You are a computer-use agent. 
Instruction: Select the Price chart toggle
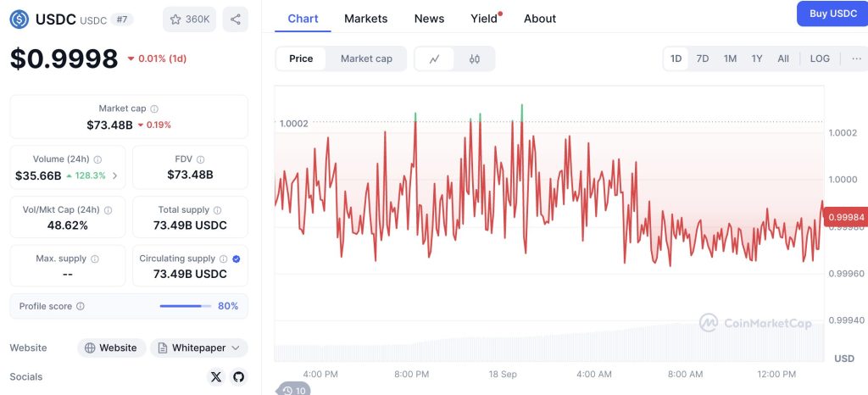coord(301,58)
